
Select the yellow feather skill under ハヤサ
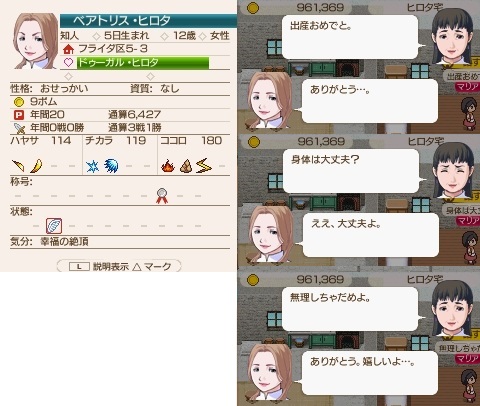point(36,166)
